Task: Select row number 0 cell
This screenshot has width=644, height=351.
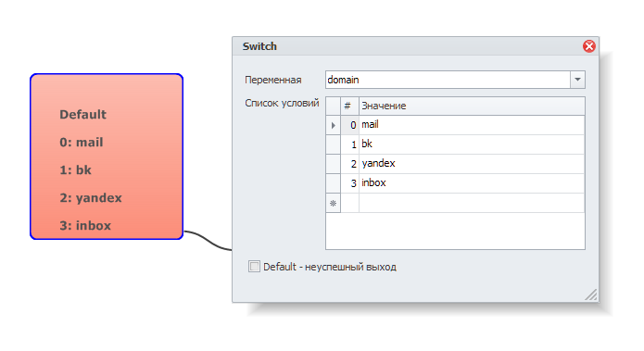Action: pyautogui.click(x=349, y=125)
